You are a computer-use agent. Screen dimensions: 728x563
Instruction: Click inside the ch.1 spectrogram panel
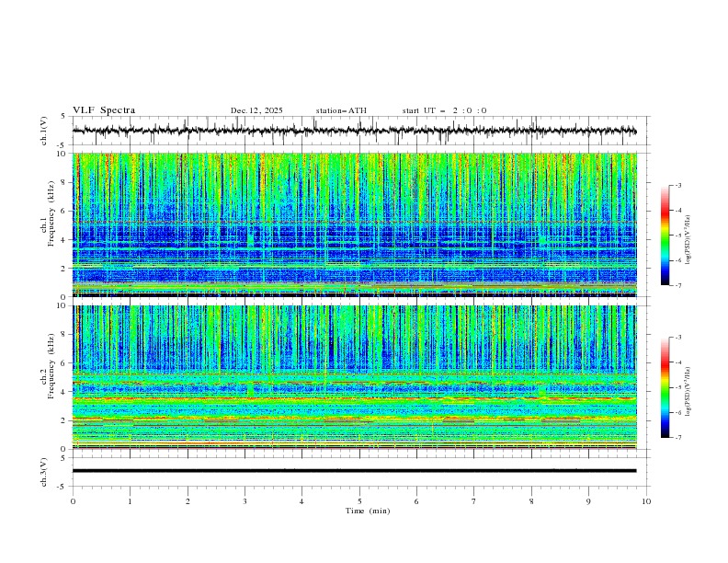tap(354, 224)
